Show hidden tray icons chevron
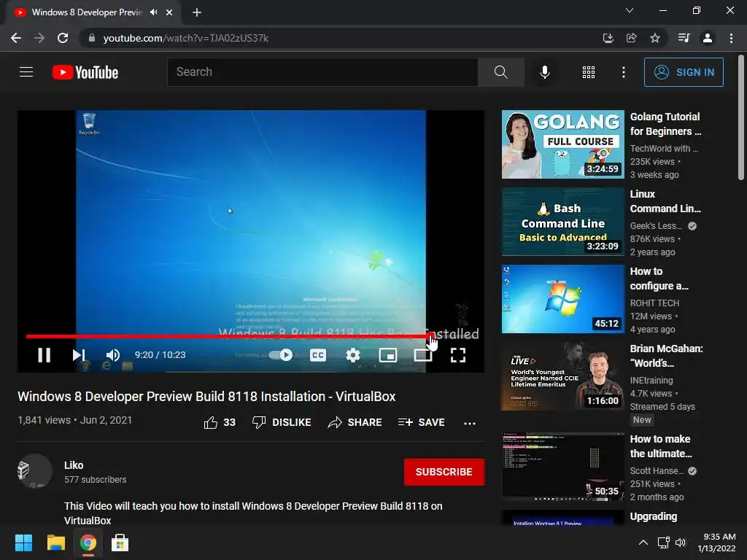The image size is (747, 560). pos(643,542)
